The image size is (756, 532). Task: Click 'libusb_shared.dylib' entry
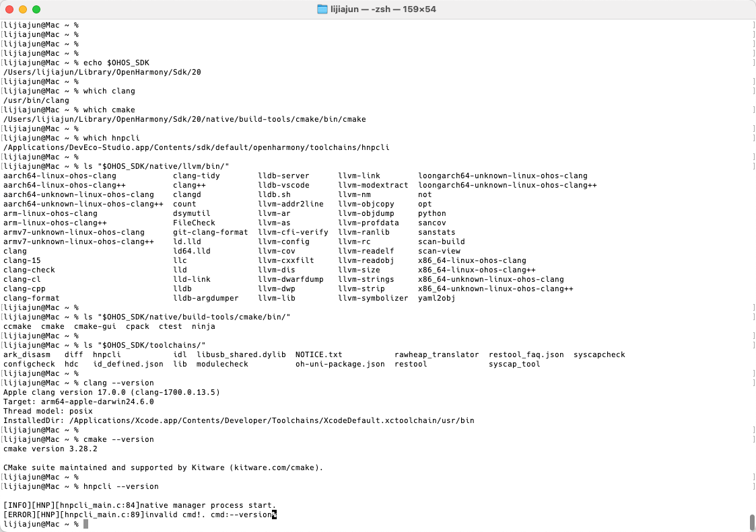point(241,354)
